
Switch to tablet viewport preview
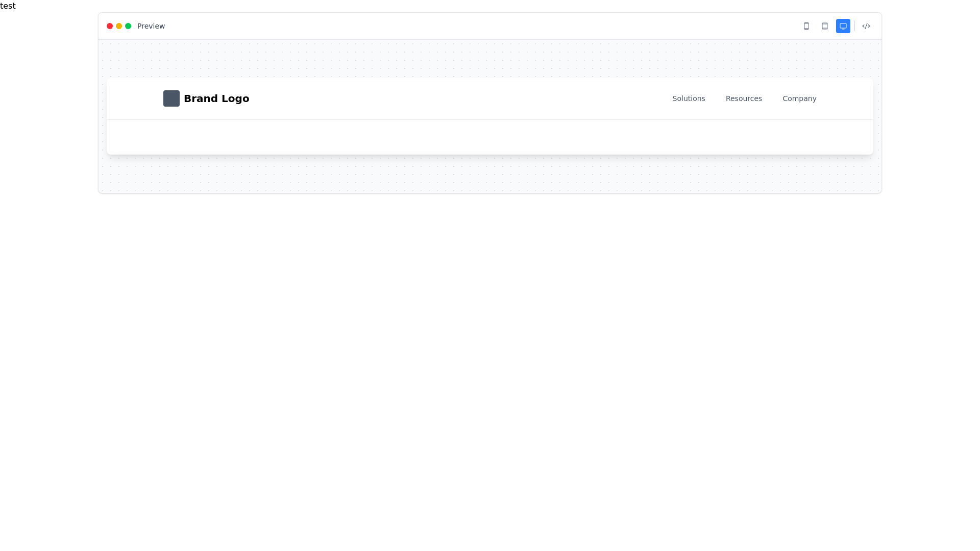[825, 26]
